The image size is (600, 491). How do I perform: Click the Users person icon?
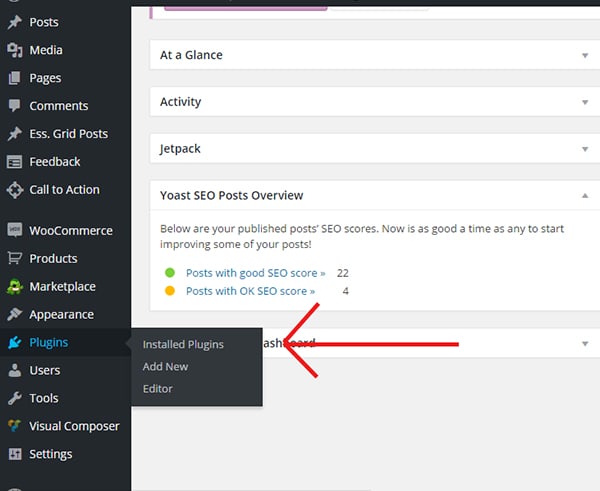(x=15, y=370)
